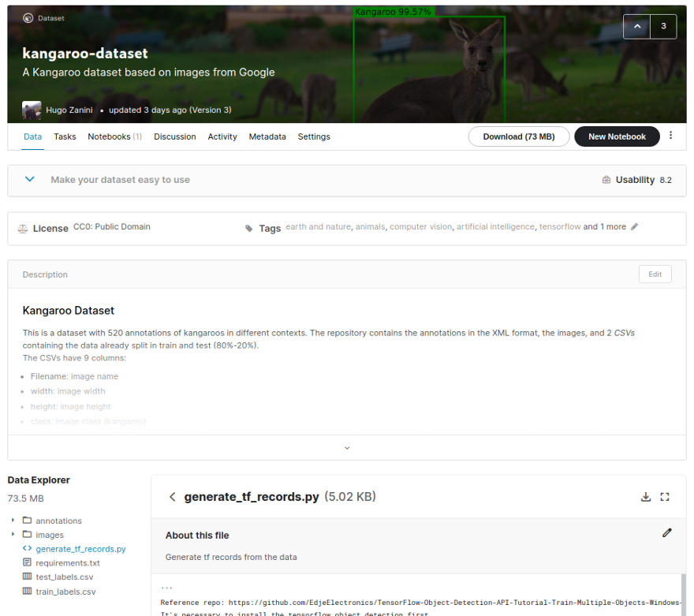The image size is (694, 616).
Task: Open generate_tf_records.py in Data Explorer
Action: click(x=80, y=549)
